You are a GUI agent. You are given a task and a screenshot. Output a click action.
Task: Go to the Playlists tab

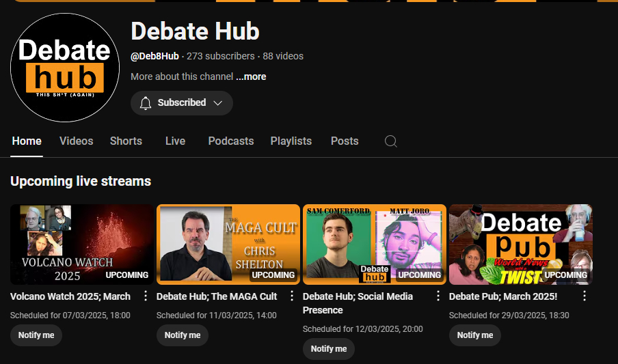[291, 141]
